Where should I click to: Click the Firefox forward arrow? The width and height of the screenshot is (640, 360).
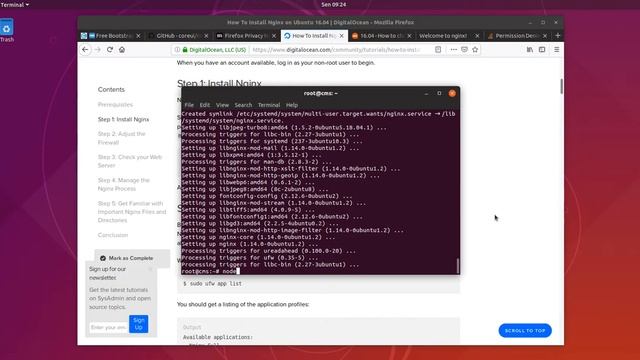pos(97,49)
